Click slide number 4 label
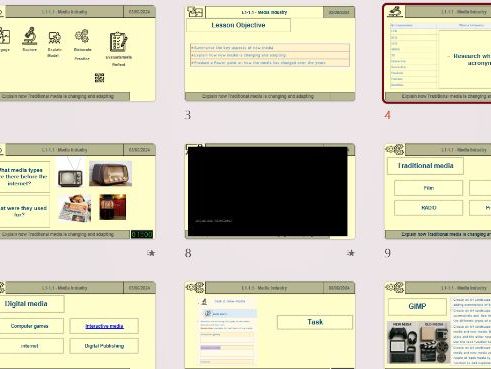The height and width of the screenshot is (369, 491). [387, 115]
